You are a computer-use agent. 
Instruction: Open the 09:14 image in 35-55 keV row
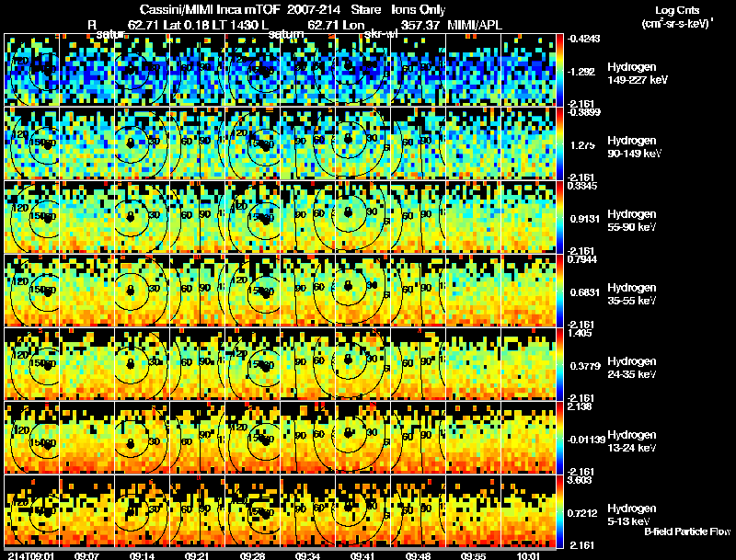[x=143, y=291]
